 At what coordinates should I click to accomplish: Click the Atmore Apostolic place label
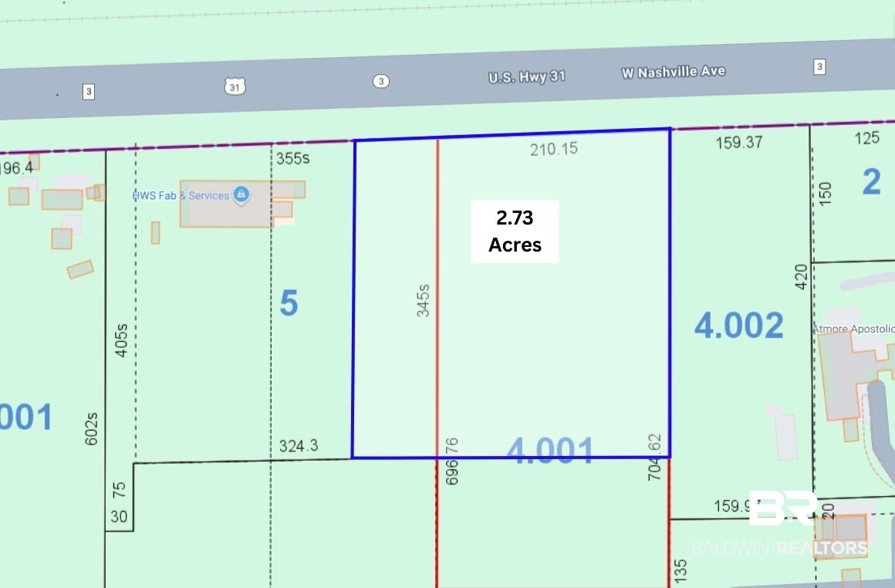[854, 329]
